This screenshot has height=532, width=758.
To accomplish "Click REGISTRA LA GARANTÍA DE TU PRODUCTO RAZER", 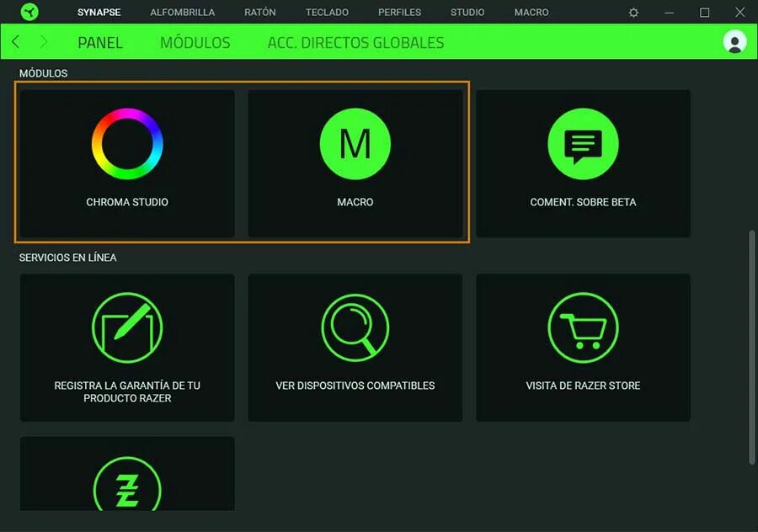I will pyautogui.click(x=127, y=392).
